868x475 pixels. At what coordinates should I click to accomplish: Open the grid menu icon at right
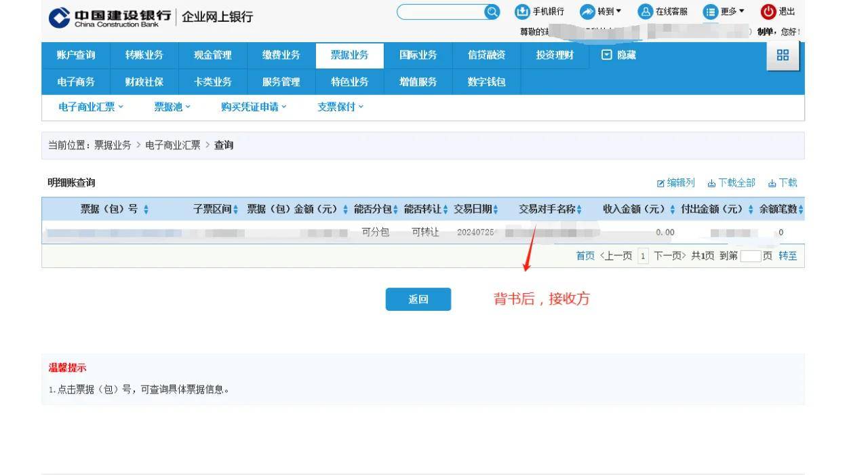pos(783,56)
